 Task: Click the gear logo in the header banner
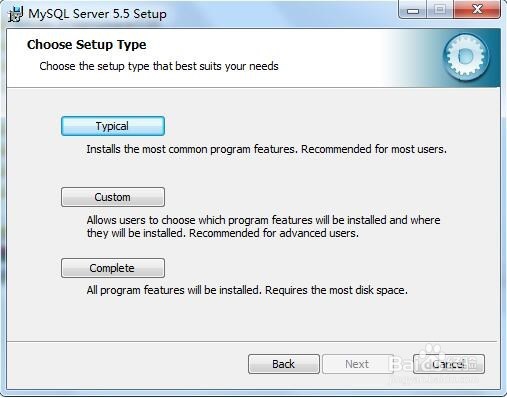tap(466, 57)
